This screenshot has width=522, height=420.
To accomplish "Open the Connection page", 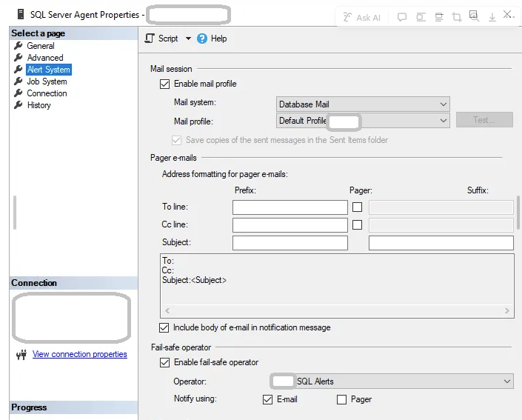I will point(47,93).
